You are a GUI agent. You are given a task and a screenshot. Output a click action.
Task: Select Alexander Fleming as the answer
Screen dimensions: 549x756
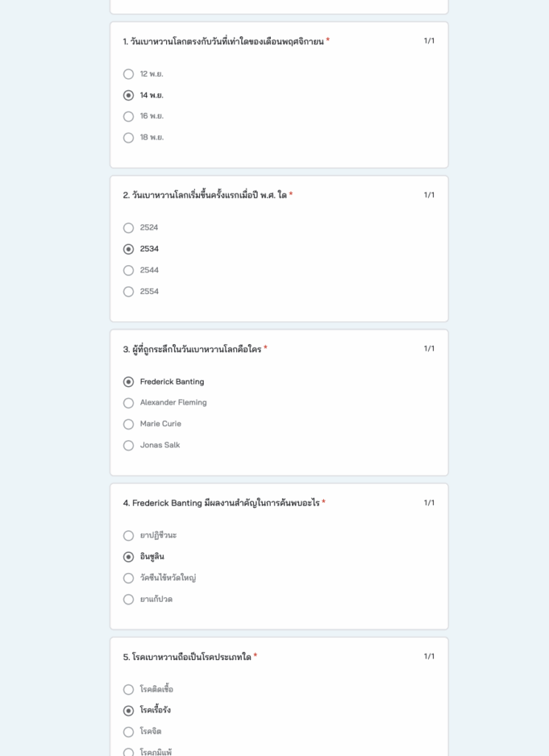[x=128, y=403]
